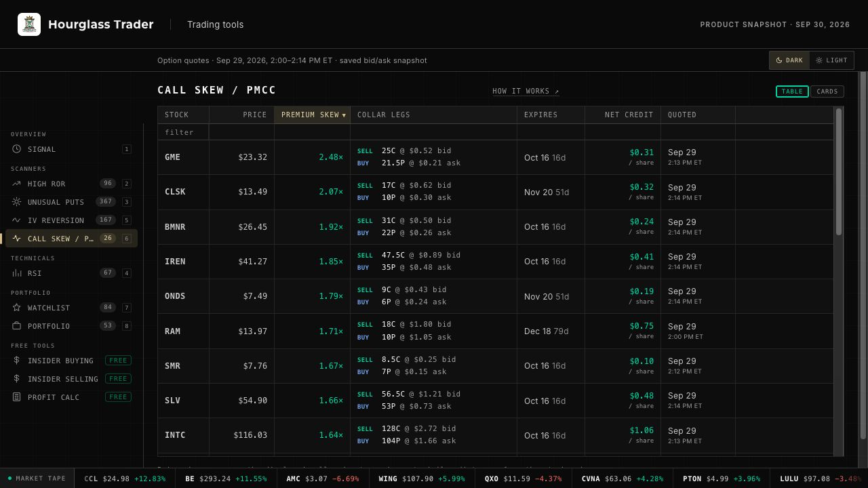Open Profit Calc free tool

(72, 397)
